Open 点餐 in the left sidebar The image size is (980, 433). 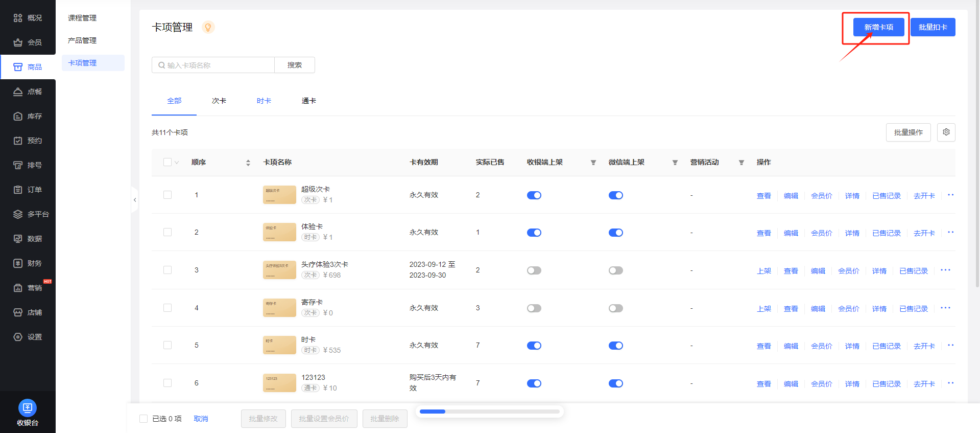click(28, 92)
